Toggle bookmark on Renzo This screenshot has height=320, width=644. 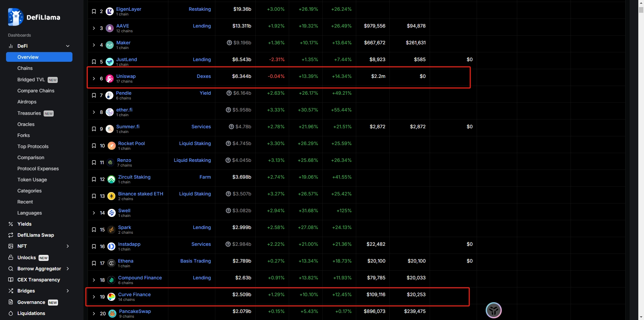94,163
